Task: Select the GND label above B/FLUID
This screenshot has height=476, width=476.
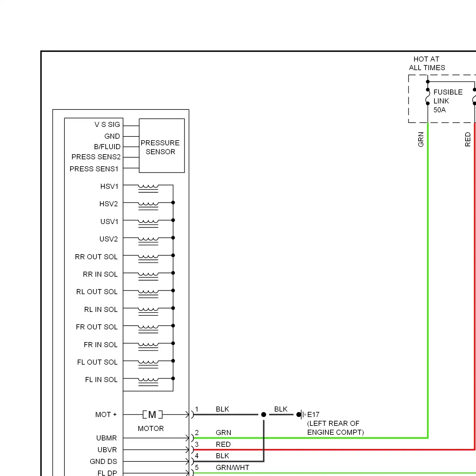Action: (112, 136)
